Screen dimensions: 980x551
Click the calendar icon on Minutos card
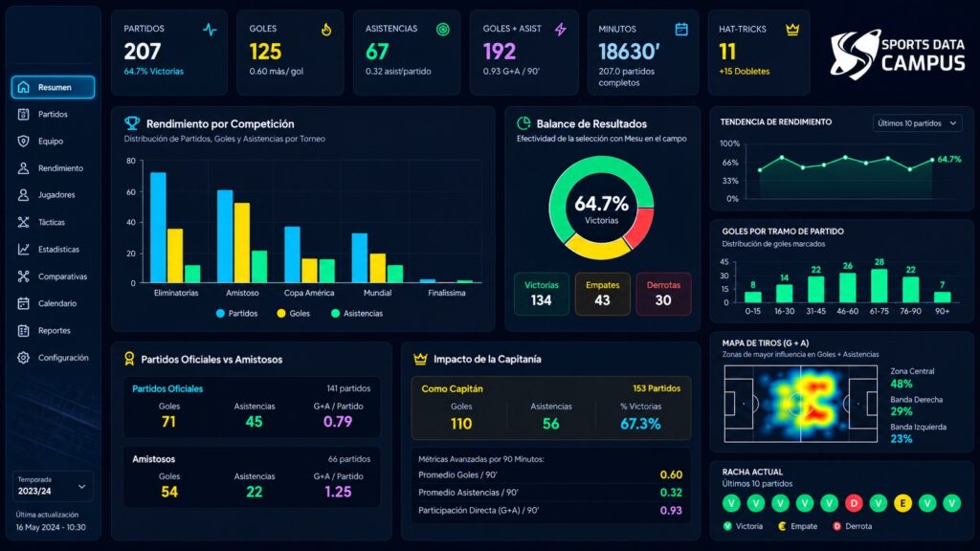click(681, 30)
